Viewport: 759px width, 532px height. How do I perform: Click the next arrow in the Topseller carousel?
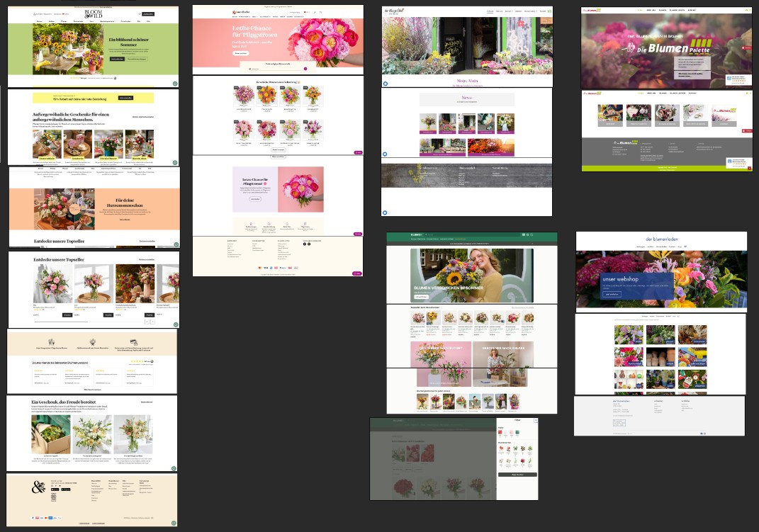152,321
